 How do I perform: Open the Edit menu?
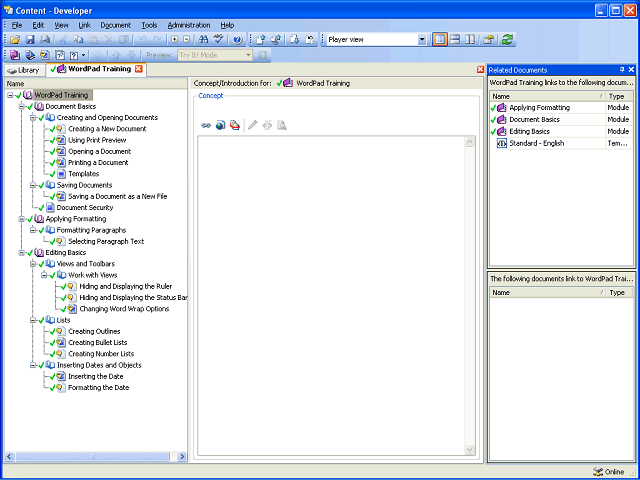38,25
